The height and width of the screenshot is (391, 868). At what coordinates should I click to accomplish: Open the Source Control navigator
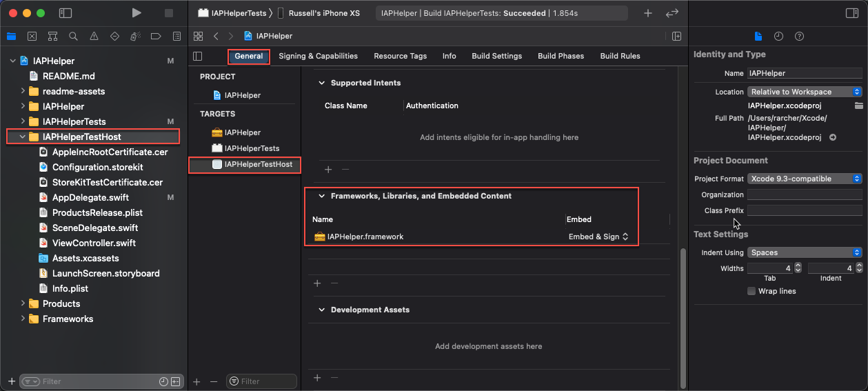[32, 36]
